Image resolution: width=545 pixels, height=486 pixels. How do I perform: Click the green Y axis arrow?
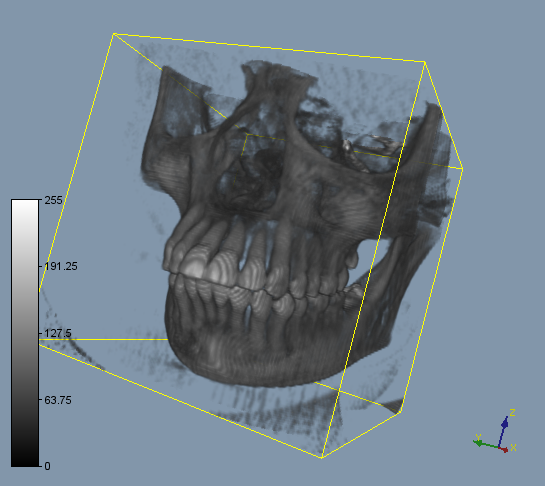pyautogui.click(x=485, y=444)
